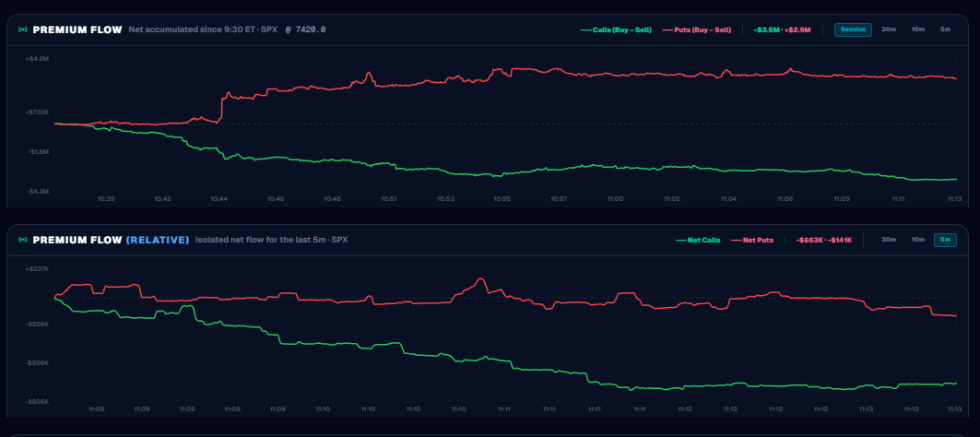Click the 10:53 time axis label
Screen dimensions: 980x437
coord(445,199)
